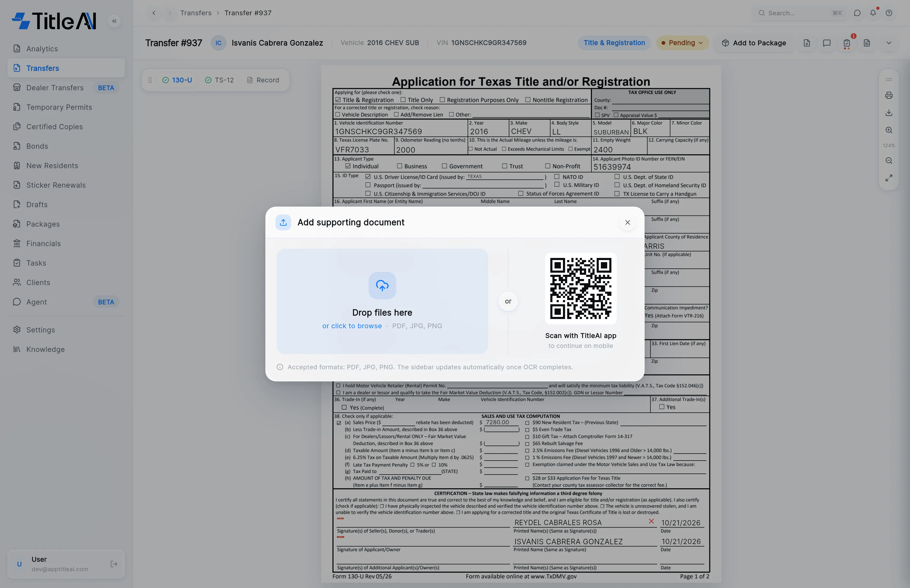Viewport: 910px width, 588px height.
Task: Open Dealer Transfers in the sidebar
Action: coord(66,87)
